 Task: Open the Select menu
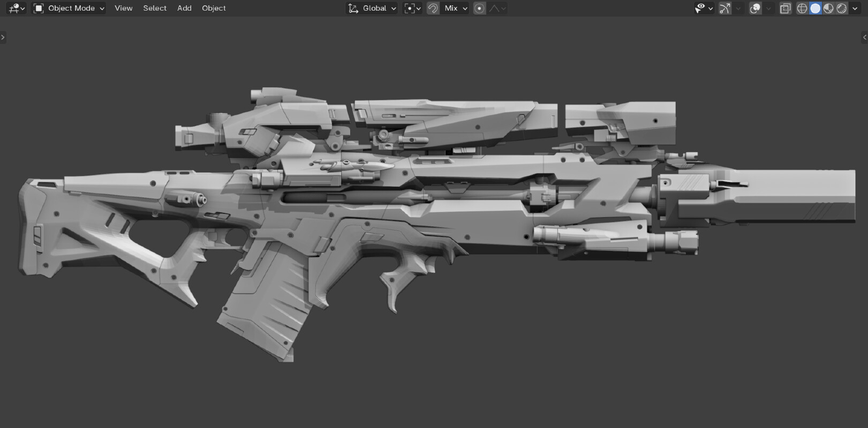pyautogui.click(x=155, y=8)
